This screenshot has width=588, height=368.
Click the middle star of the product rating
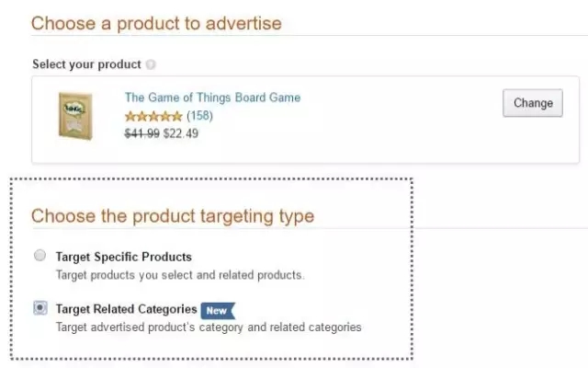click(x=154, y=116)
